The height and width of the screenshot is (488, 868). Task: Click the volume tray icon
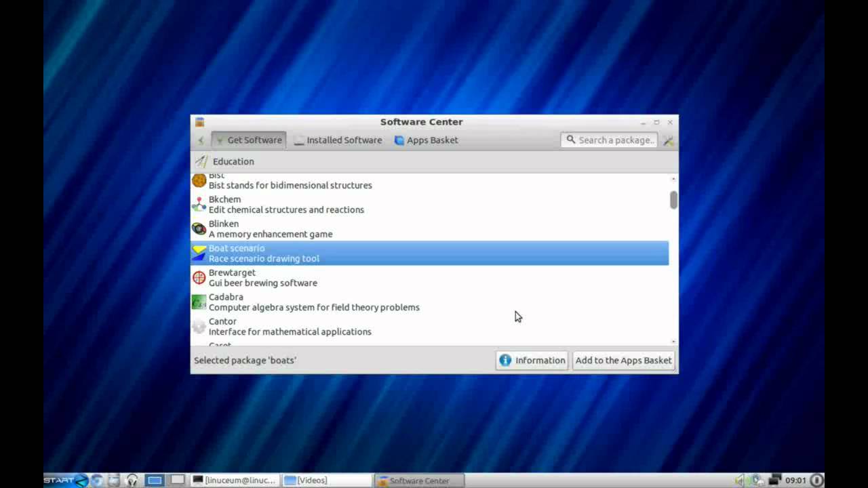tap(739, 480)
